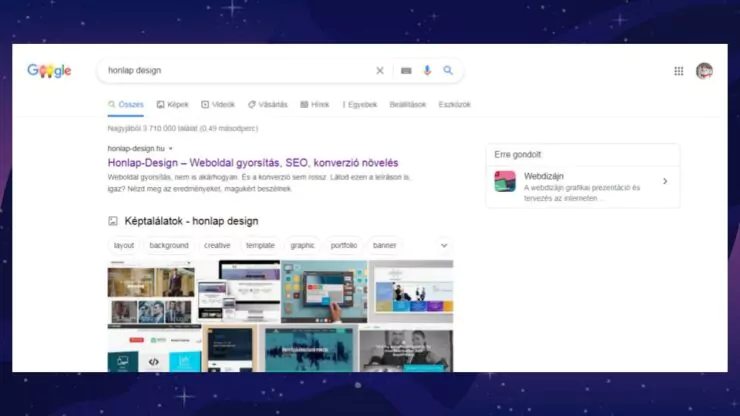Open the Honlap-Design – Weboldal gyorsítás result link
The image size is (740, 416).
coord(253,163)
